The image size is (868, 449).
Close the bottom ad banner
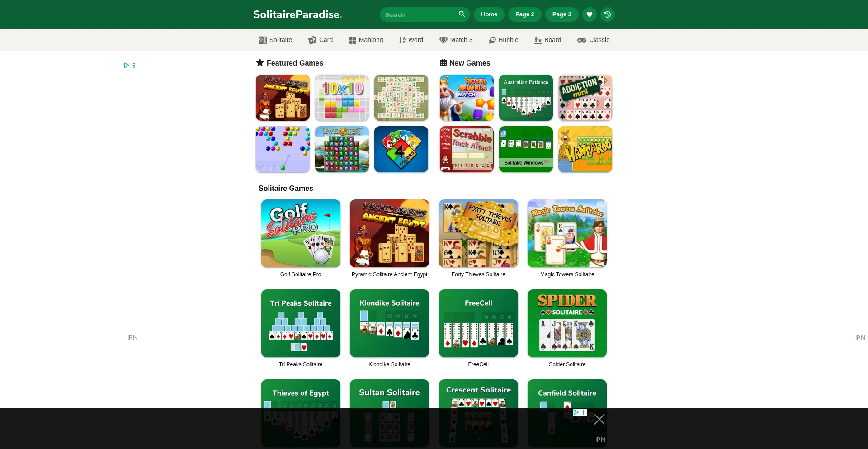(x=599, y=419)
